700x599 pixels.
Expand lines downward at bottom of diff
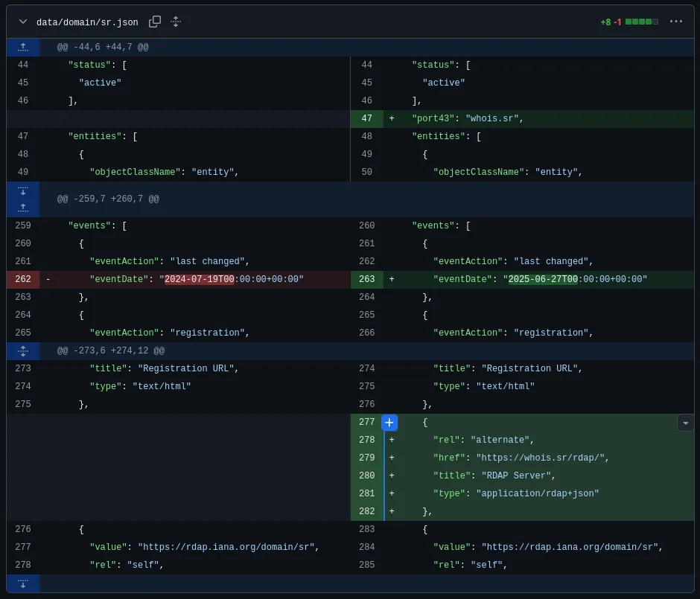coord(23,583)
